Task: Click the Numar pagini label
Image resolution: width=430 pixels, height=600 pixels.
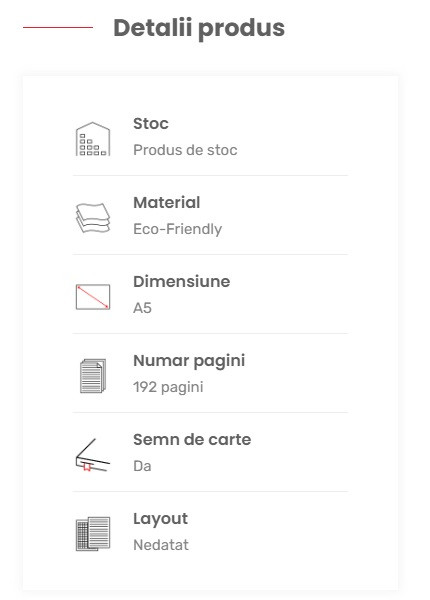Action: pyautogui.click(x=189, y=361)
